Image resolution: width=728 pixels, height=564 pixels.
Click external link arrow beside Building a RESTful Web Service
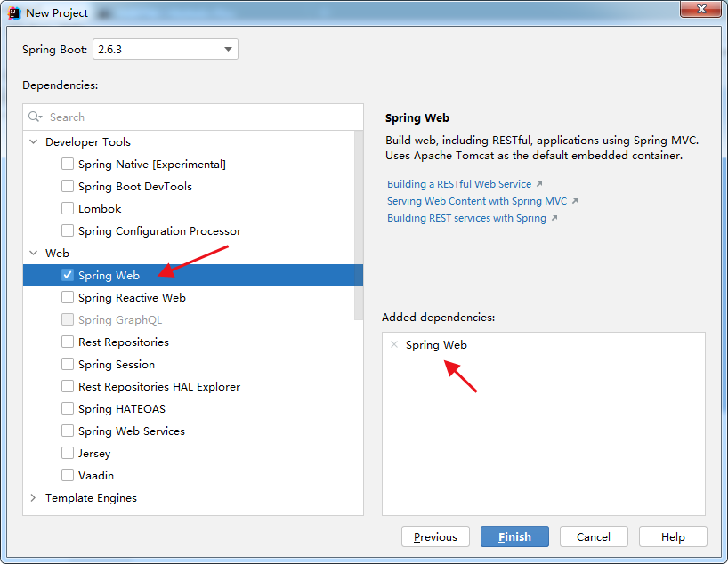coord(539,184)
